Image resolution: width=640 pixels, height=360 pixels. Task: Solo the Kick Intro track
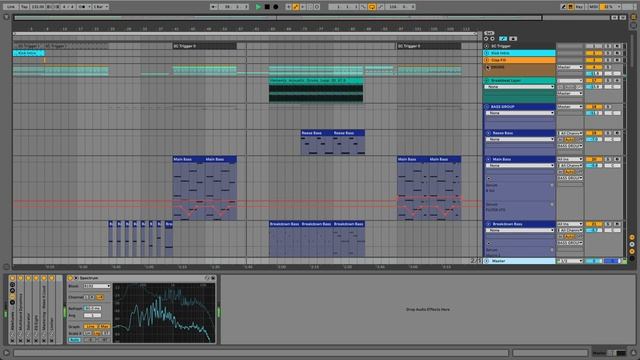[x=608, y=53]
